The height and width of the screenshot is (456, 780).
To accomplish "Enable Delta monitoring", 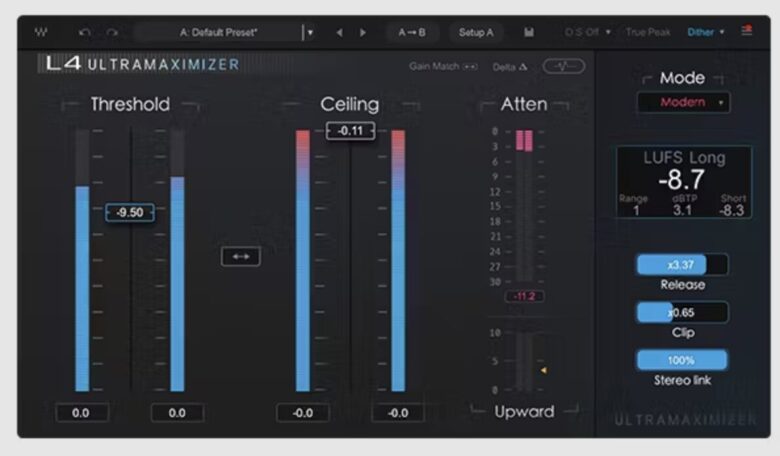I will (x=509, y=67).
